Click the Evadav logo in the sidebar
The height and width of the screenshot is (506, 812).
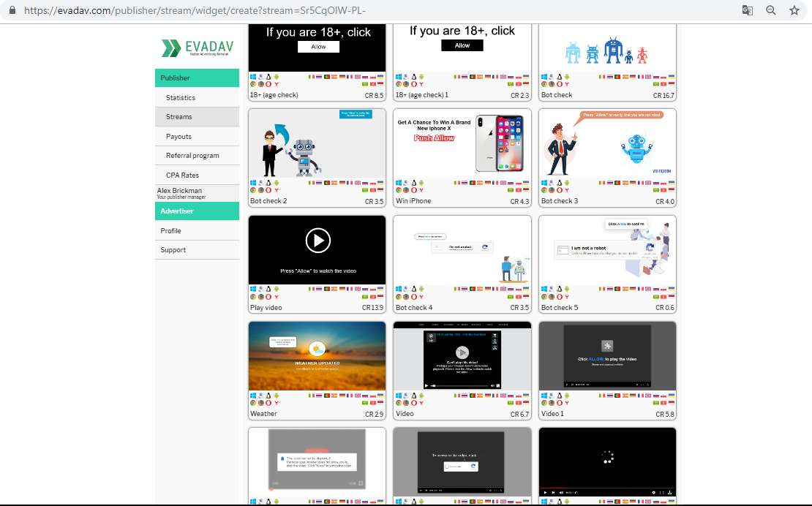pos(198,48)
